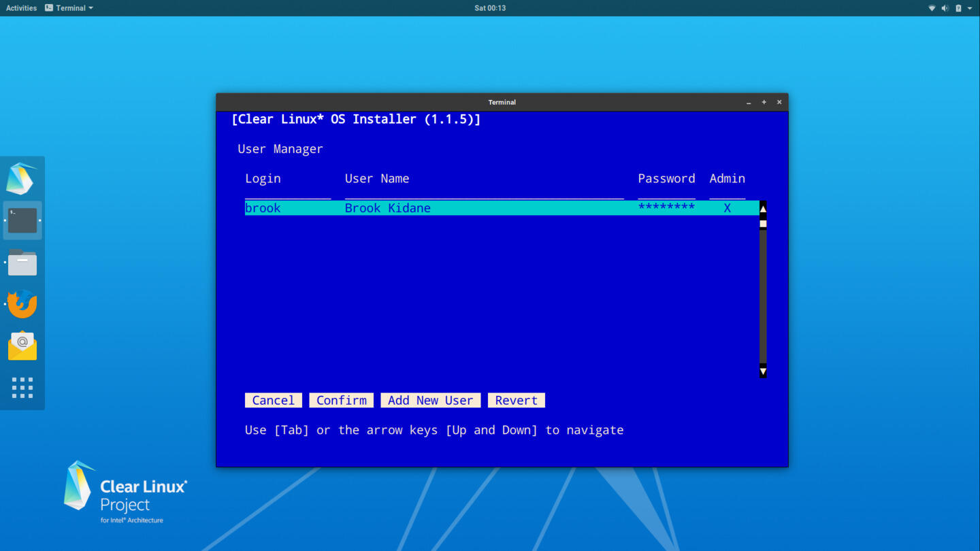Open the system menu arrow
The width and height of the screenshot is (980, 551).
pos(970,8)
